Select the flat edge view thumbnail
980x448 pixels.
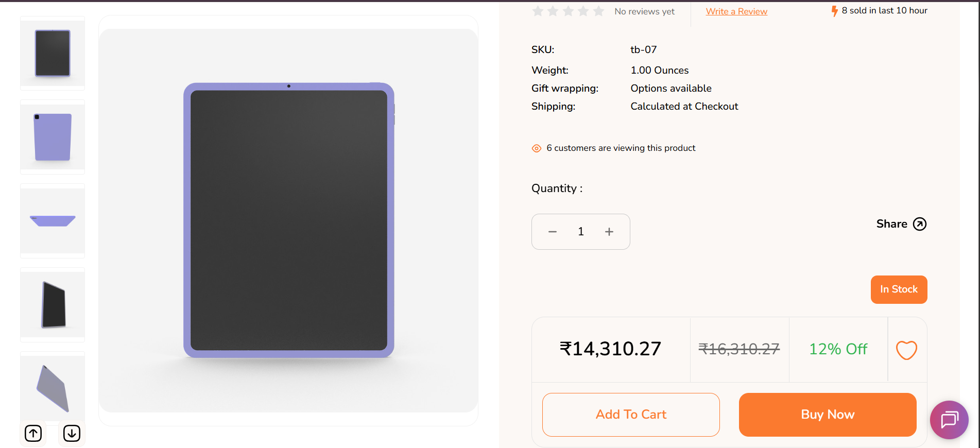[x=53, y=221]
